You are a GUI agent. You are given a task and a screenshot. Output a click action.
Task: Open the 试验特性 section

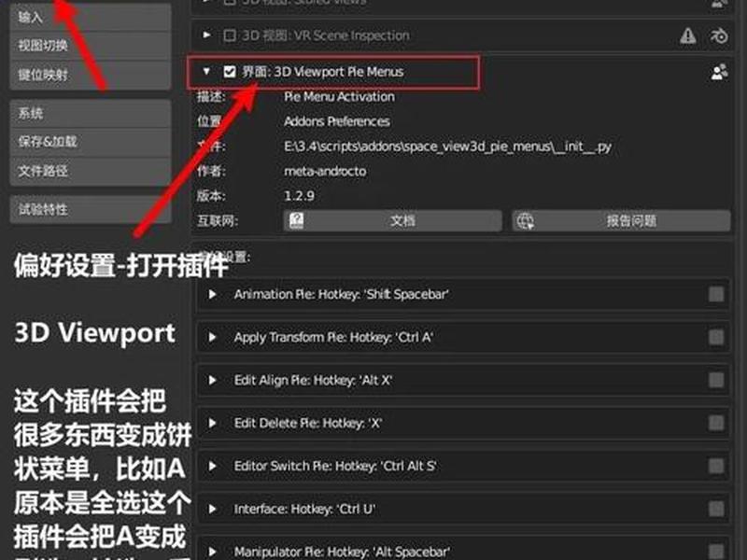[90, 209]
